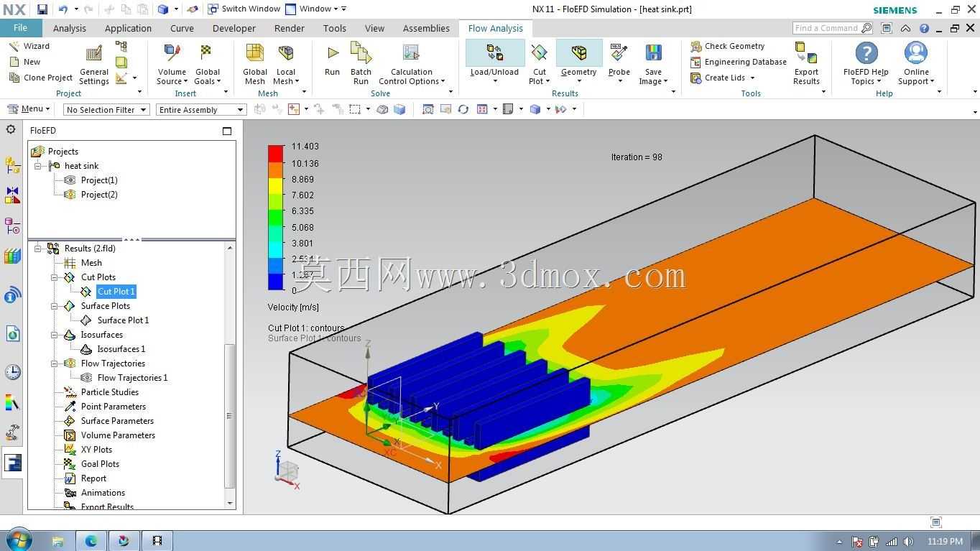This screenshot has width=980, height=551.
Task: Select XY Plots
Action: (x=96, y=450)
